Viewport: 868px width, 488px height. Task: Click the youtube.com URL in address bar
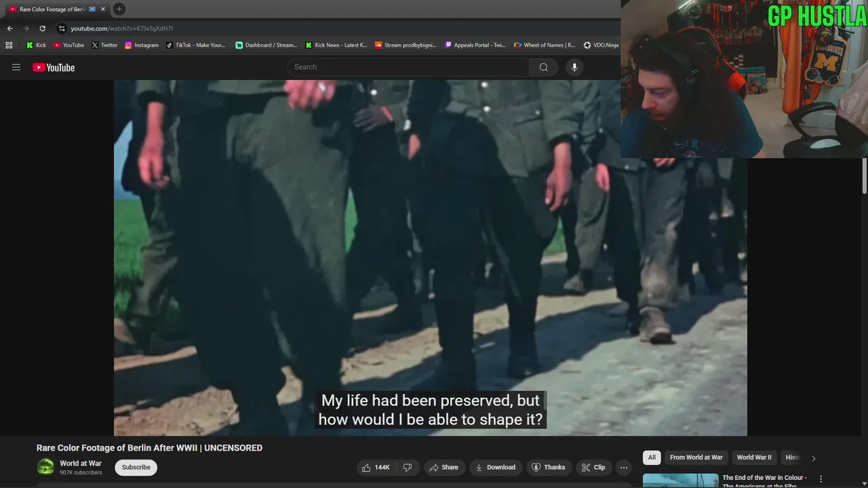pos(122,28)
